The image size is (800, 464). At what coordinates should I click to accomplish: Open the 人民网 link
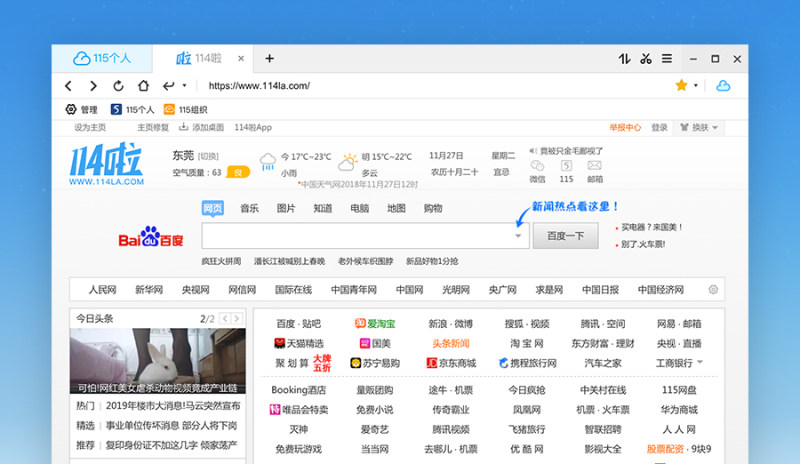[x=103, y=290]
